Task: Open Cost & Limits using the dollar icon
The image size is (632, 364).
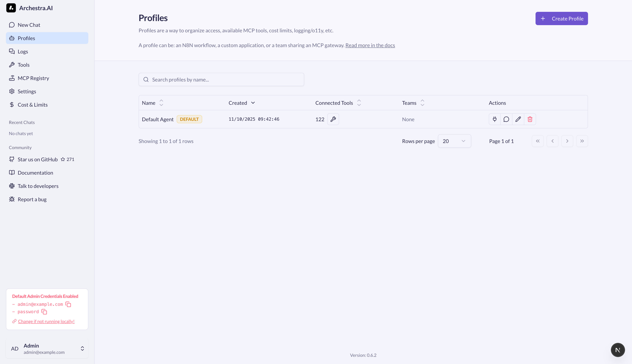Action: click(x=12, y=105)
